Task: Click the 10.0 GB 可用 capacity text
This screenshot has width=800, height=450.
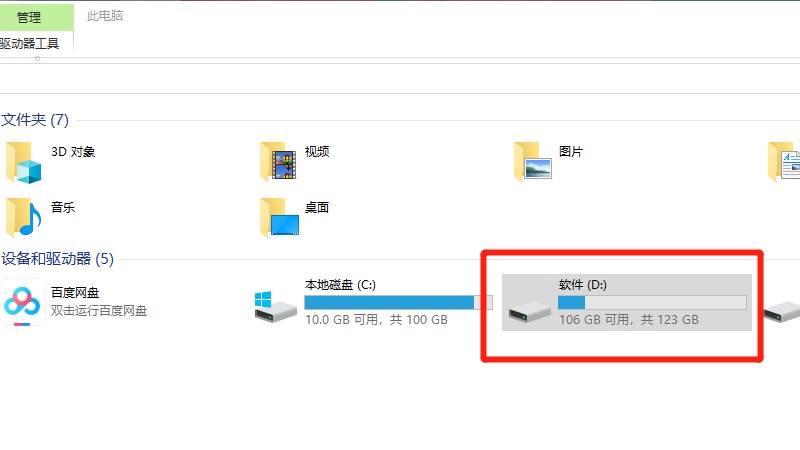Action: 341,320
